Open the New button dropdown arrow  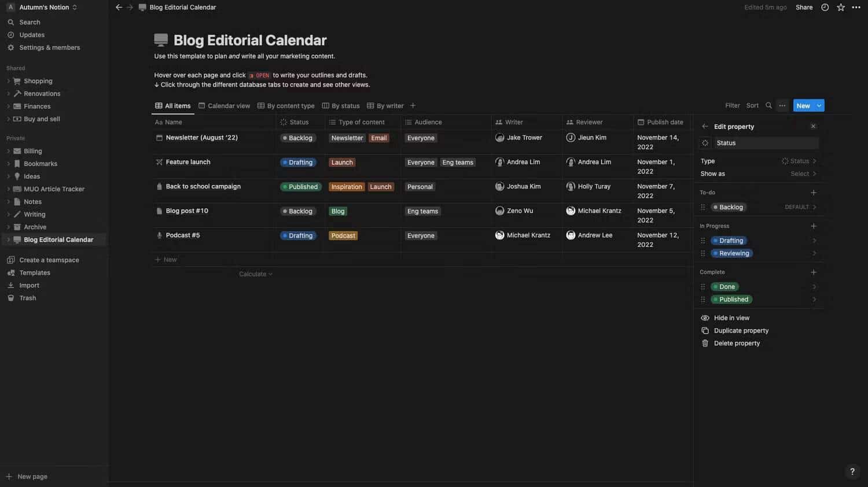click(x=819, y=106)
